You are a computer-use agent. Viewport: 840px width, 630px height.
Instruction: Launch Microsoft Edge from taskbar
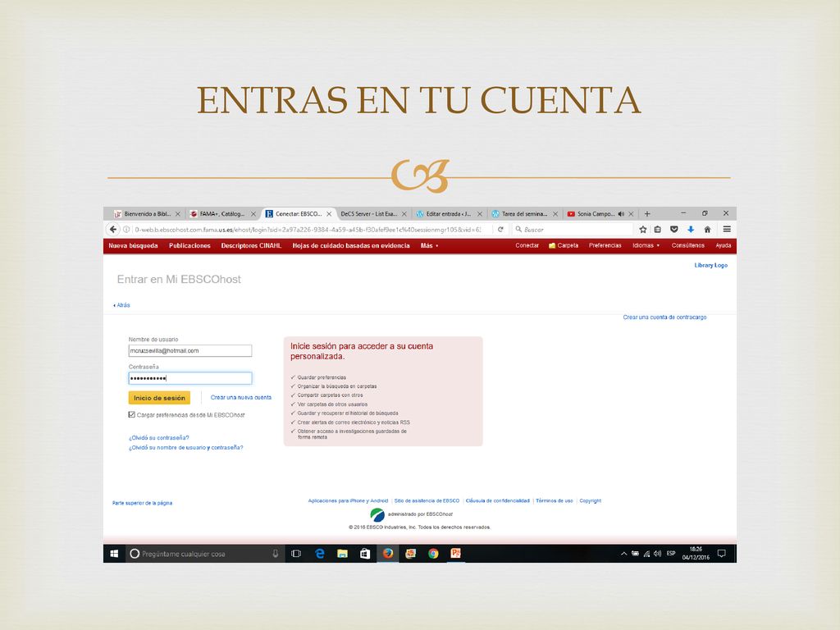320,554
